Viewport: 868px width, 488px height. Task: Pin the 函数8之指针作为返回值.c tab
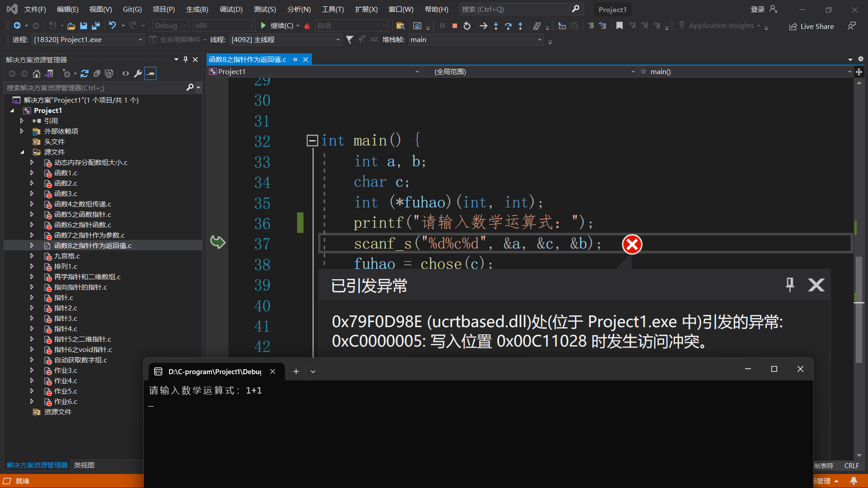(295, 60)
